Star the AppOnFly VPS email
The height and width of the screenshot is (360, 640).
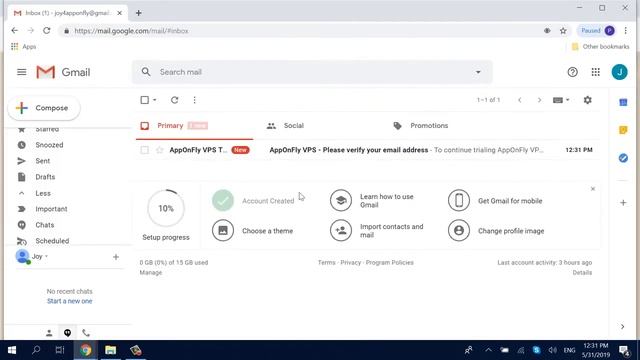point(160,150)
